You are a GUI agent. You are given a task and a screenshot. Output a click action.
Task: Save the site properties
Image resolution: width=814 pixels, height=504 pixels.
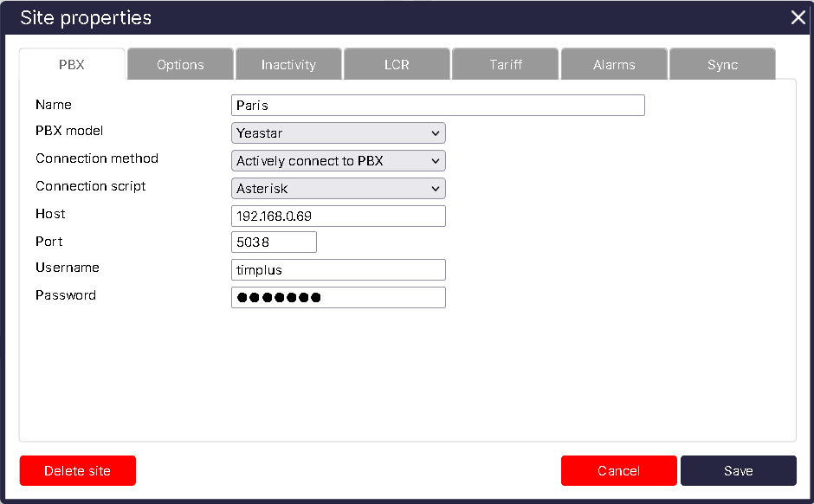pyautogui.click(x=738, y=470)
